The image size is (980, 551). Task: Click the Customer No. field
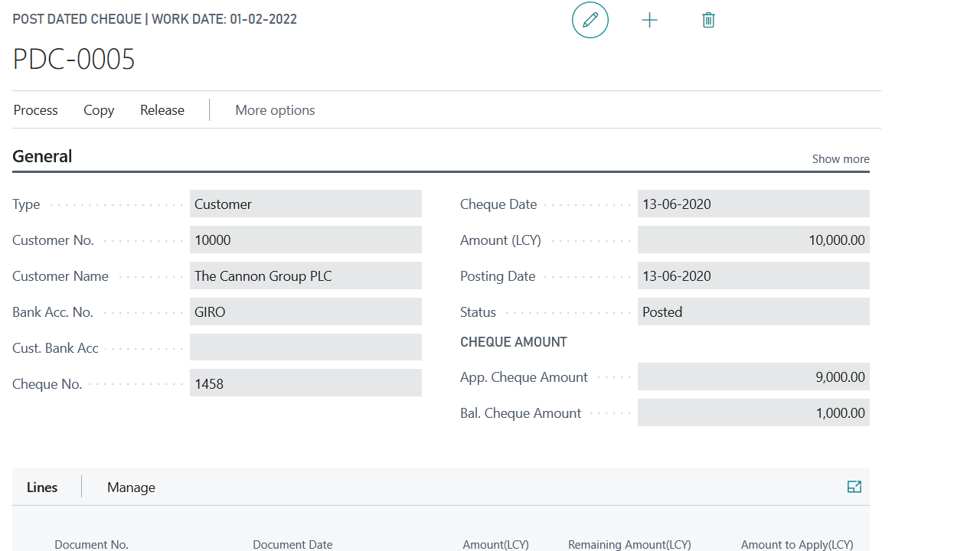tap(305, 240)
